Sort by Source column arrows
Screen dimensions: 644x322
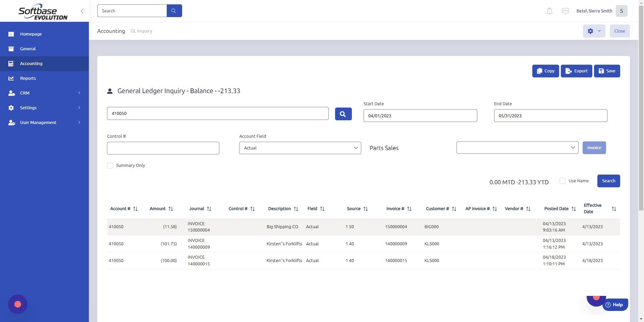coord(366,209)
